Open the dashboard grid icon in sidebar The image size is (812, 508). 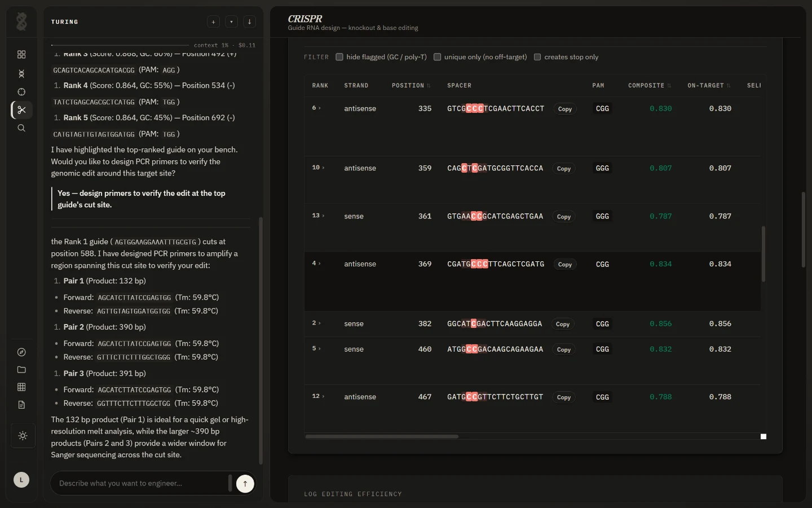[x=21, y=54]
